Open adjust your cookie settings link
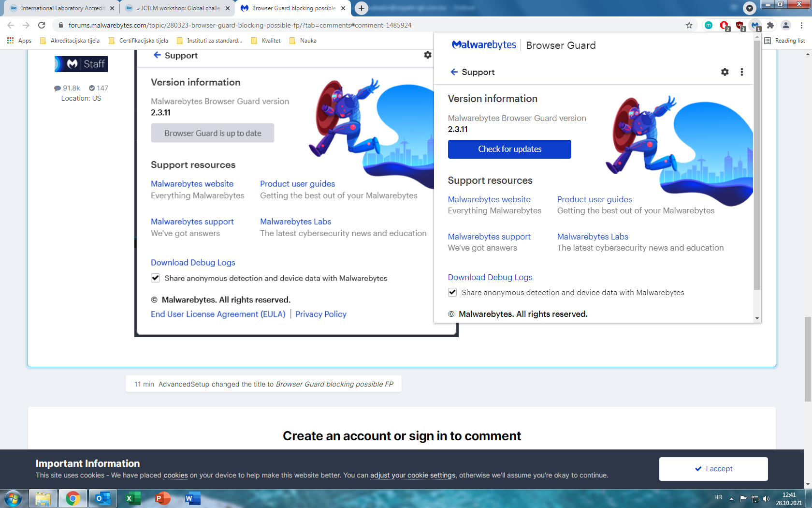Screen dimensions: 812x508 413,475
